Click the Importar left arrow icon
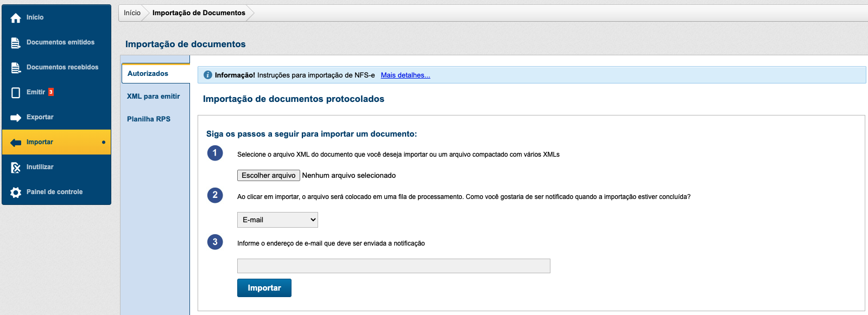 [x=16, y=143]
